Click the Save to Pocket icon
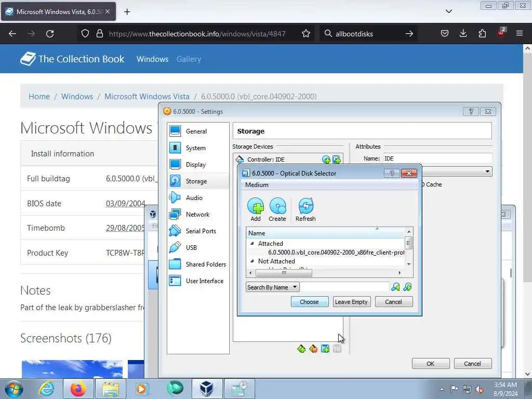The height and width of the screenshot is (399, 532). [445, 34]
